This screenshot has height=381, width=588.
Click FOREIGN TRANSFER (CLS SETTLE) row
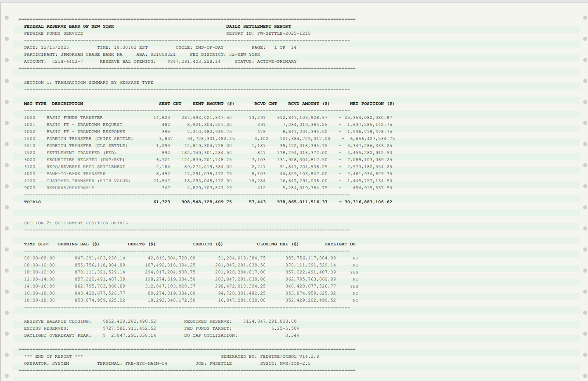coord(208,146)
